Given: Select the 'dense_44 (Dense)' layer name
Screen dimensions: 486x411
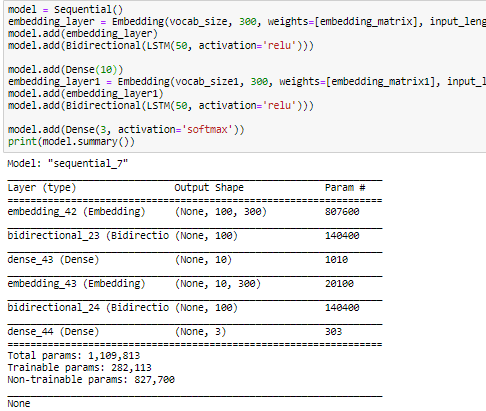Looking at the screenshot, I should click(53, 332).
